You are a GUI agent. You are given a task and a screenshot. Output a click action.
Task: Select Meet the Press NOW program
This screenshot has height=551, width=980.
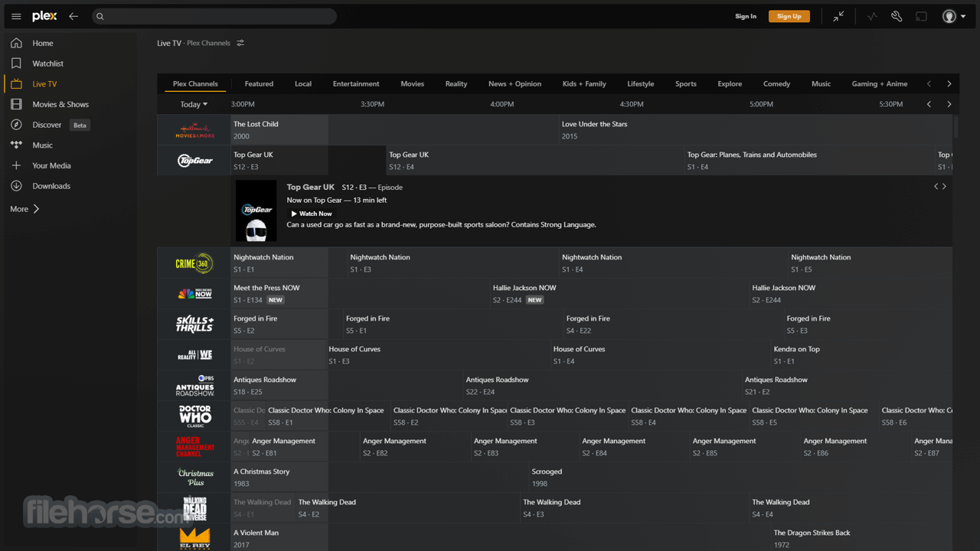pos(360,294)
